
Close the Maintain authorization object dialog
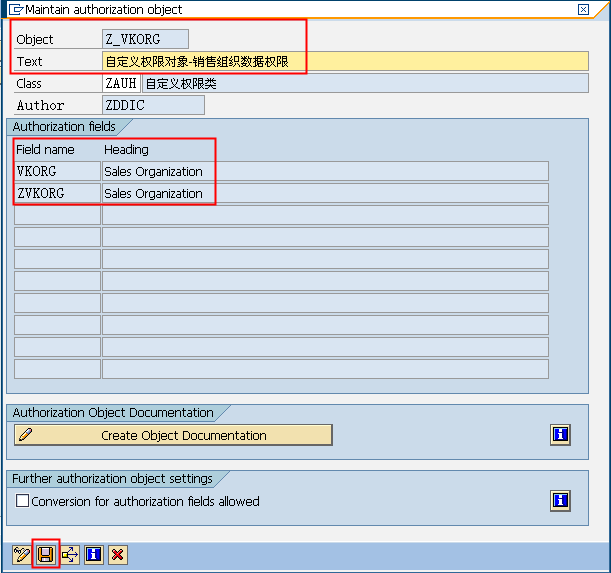point(583,9)
